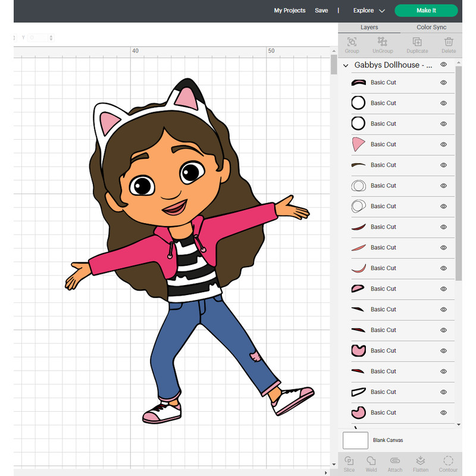Collapse the Gabbys Dollhouse layer group
Screen dimensions: 476x476
coord(345,65)
